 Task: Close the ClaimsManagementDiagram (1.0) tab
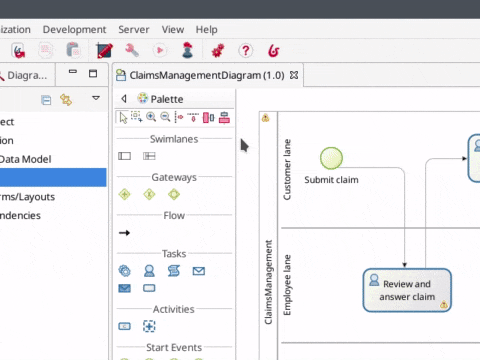click(294, 75)
